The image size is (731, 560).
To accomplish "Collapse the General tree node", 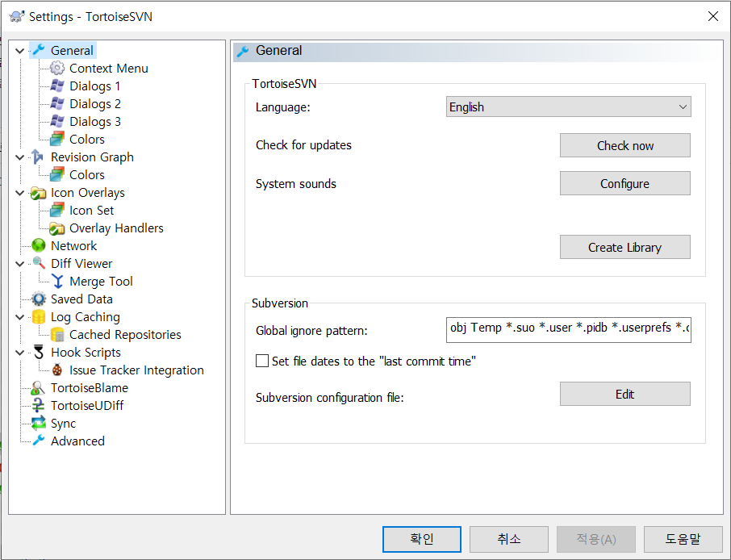I will (19, 50).
